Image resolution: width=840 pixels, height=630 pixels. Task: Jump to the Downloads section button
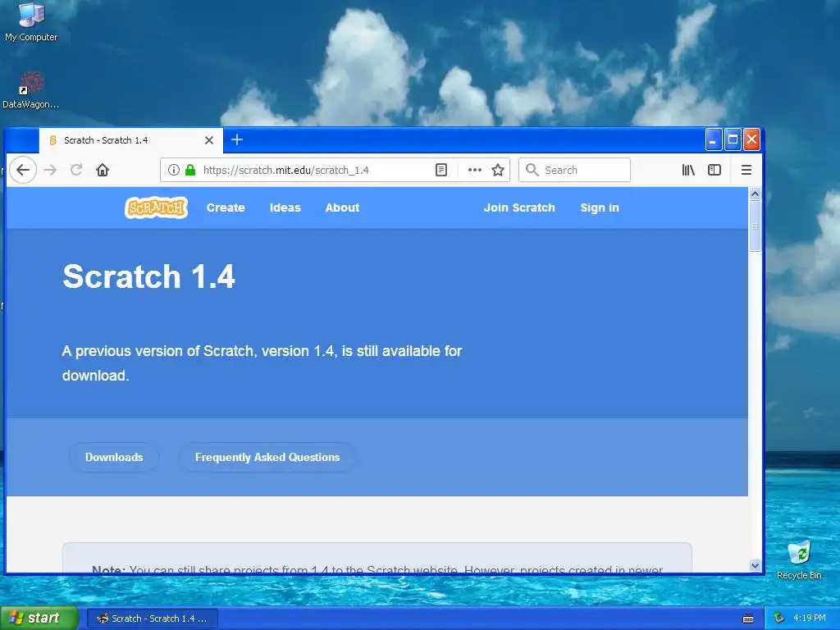(114, 458)
